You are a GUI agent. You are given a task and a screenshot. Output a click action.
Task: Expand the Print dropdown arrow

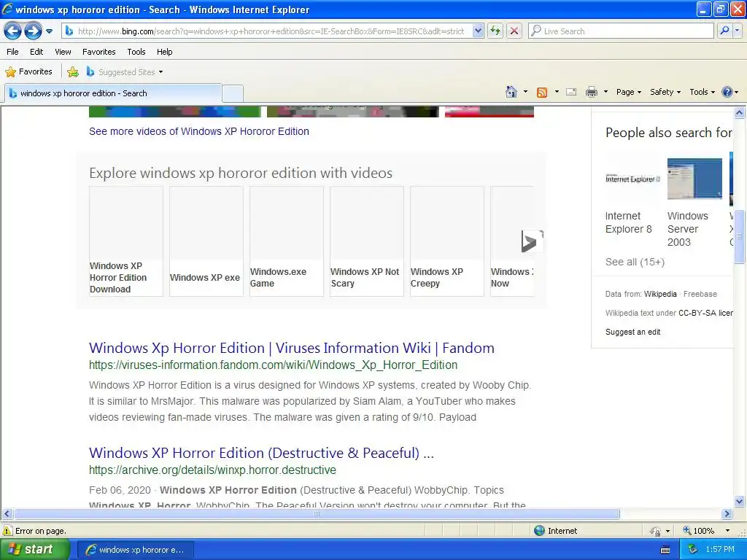[605, 92]
